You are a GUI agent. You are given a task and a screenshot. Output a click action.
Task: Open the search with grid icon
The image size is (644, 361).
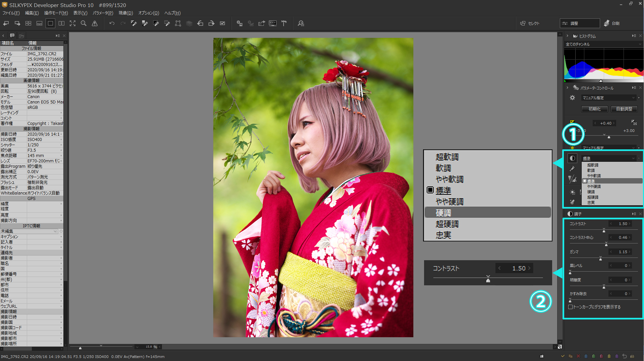pos(301,23)
